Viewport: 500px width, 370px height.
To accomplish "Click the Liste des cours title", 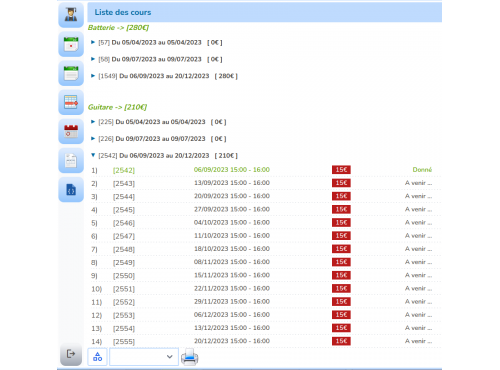I will [x=123, y=12].
